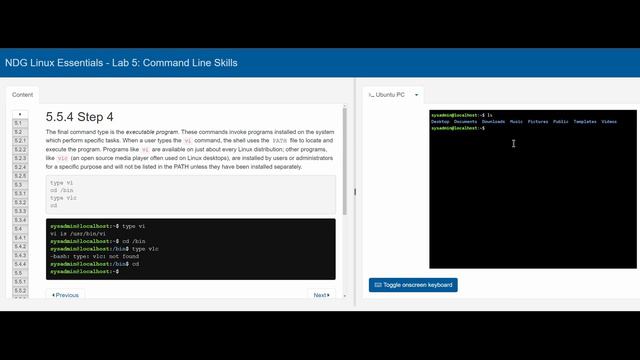Click the content scrollbar down arrow
Image resolution: width=640 pixels, height=360 pixels.
pyautogui.click(x=344, y=296)
